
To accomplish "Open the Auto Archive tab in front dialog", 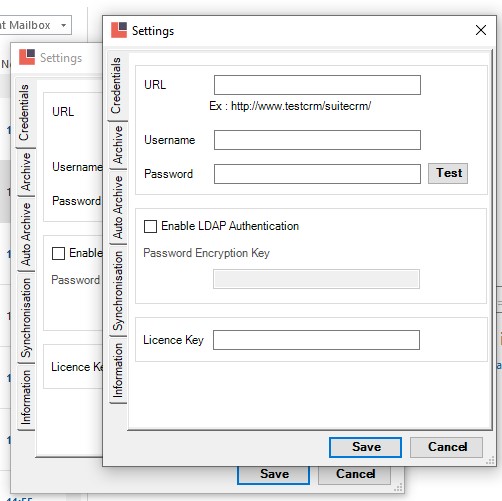I will click(118, 207).
